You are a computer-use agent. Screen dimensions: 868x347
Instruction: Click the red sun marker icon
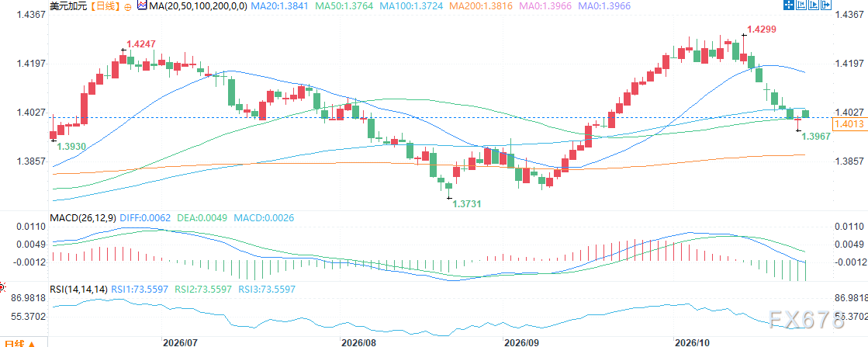(2, 287)
